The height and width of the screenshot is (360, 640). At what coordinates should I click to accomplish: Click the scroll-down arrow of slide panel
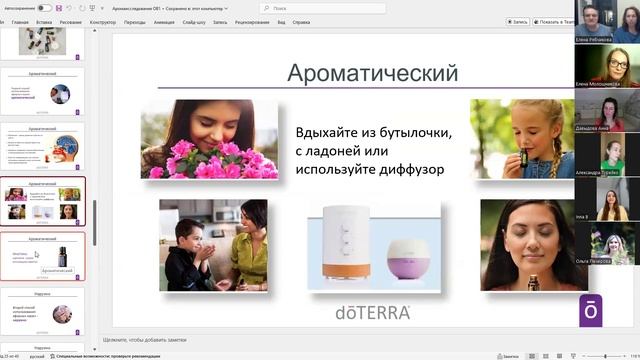click(95, 349)
